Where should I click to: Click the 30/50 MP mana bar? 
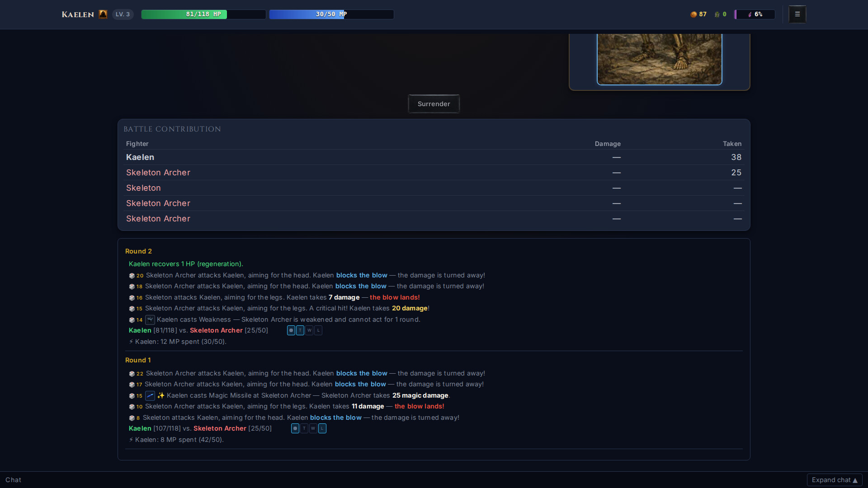point(331,14)
